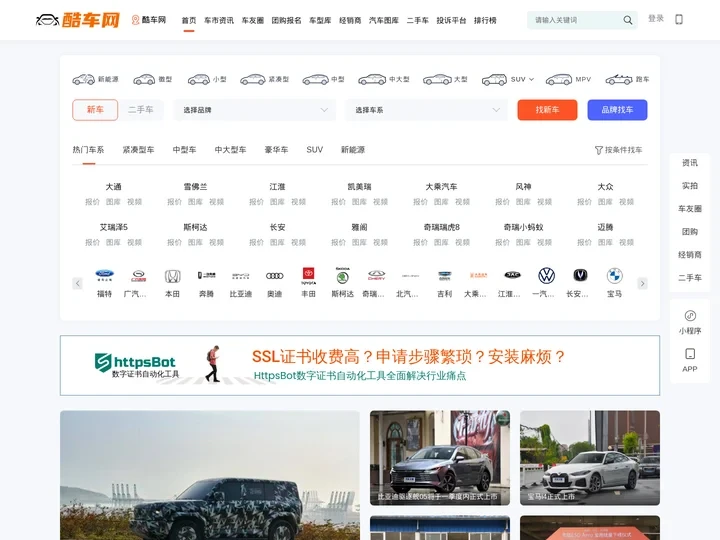Open the camouflaged SUV headline image
Image resolution: width=720 pixels, height=540 pixels.
[210, 475]
